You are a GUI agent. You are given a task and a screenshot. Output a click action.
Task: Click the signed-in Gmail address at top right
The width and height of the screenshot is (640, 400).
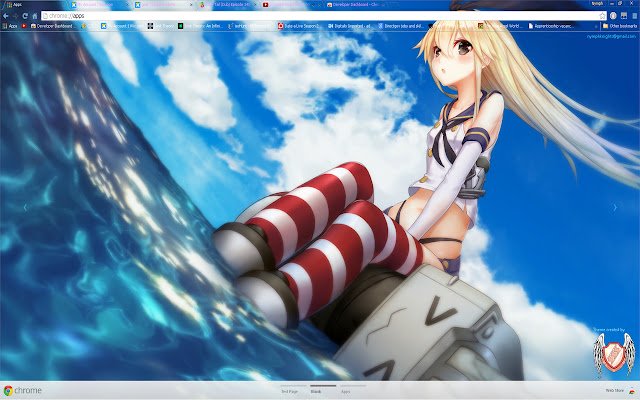(x=611, y=36)
